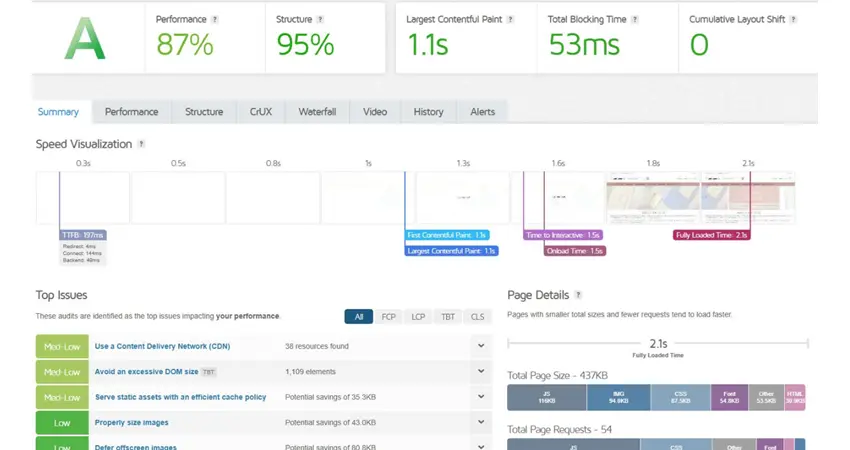The height and width of the screenshot is (450, 850).
Task: Switch to the Summary tab
Action: tap(58, 112)
